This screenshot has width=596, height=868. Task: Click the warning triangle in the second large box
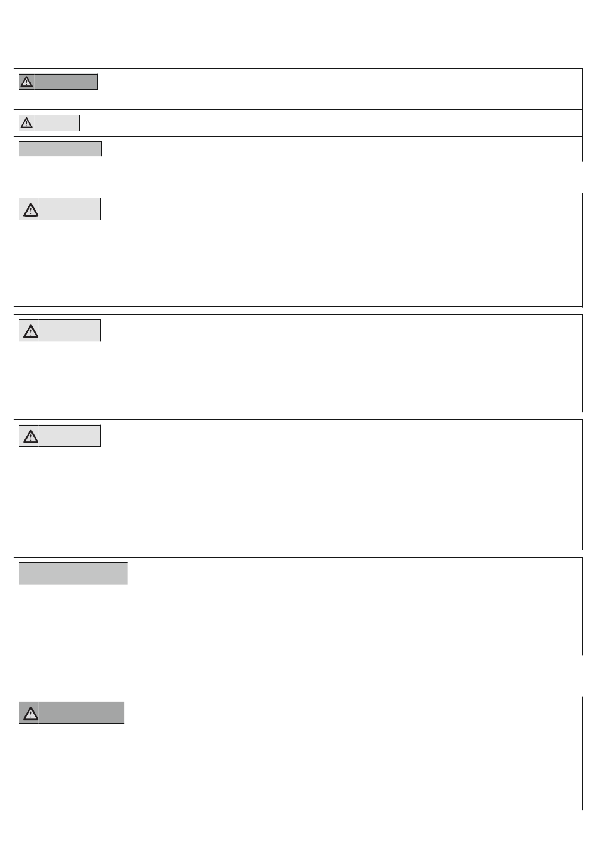(x=31, y=331)
